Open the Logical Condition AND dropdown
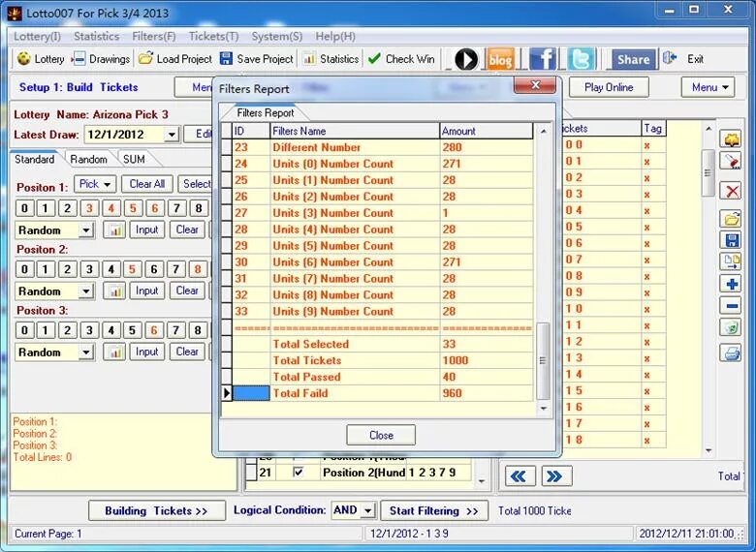This screenshot has height=552, width=756. 368,510
